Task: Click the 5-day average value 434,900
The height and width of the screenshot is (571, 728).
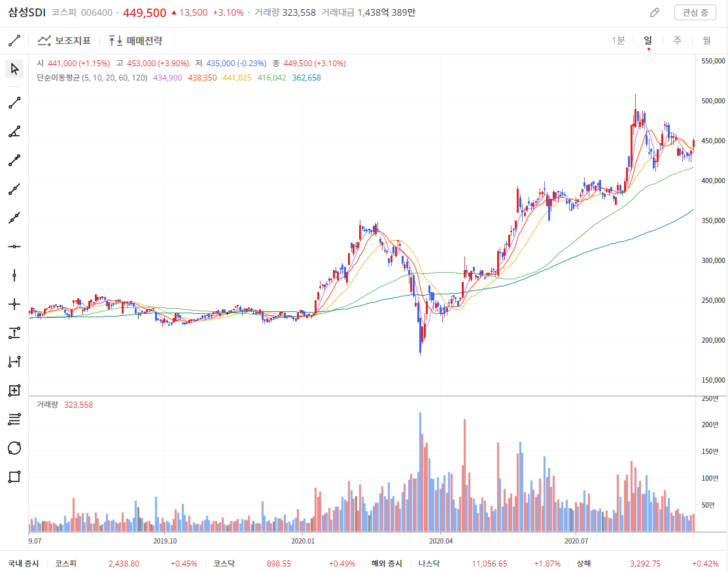Action: click(x=167, y=78)
